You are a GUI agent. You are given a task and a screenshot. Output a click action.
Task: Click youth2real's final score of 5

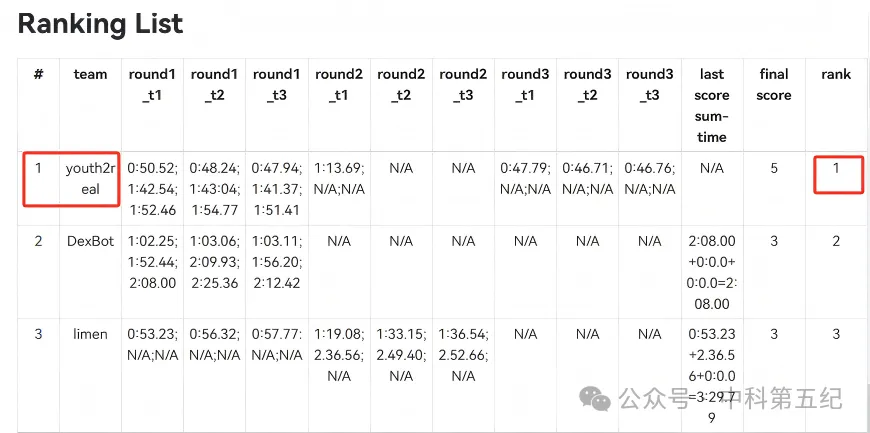(773, 168)
